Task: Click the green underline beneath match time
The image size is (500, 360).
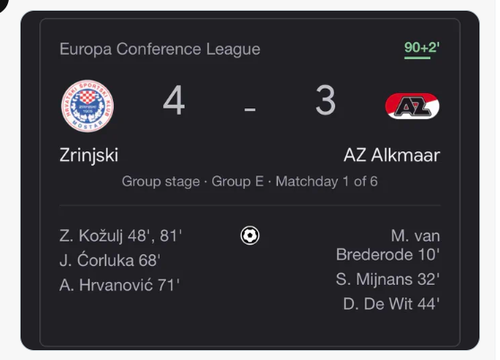Action: (417, 58)
